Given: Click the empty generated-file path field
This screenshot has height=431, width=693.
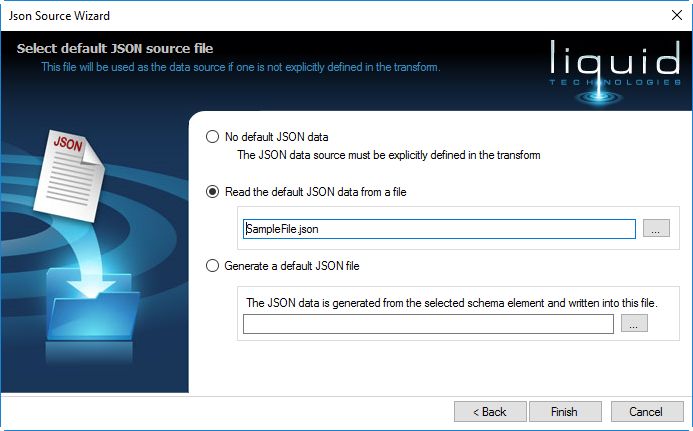Looking at the screenshot, I should 428,324.
